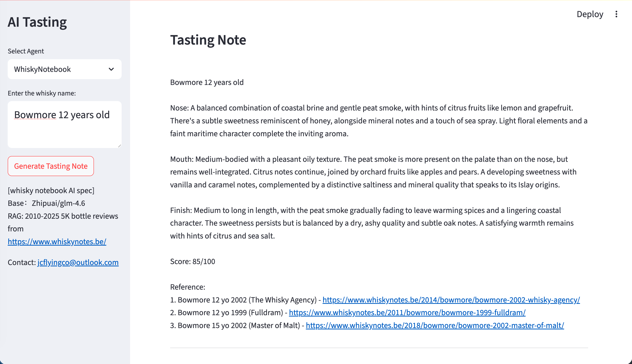Open the Bowmore 2002 Whisky Agency reference link
This screenshot has height=364, width=632.
[x=451, y=300]
